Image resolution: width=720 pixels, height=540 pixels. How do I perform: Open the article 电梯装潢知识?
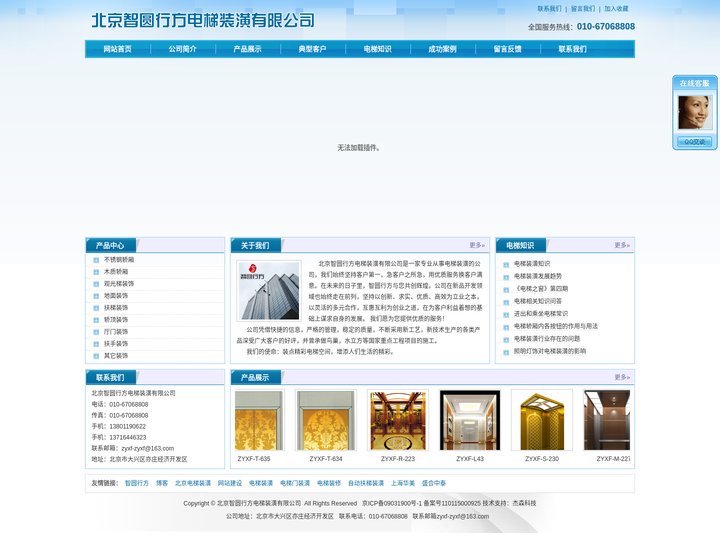[x=532, y=264]
